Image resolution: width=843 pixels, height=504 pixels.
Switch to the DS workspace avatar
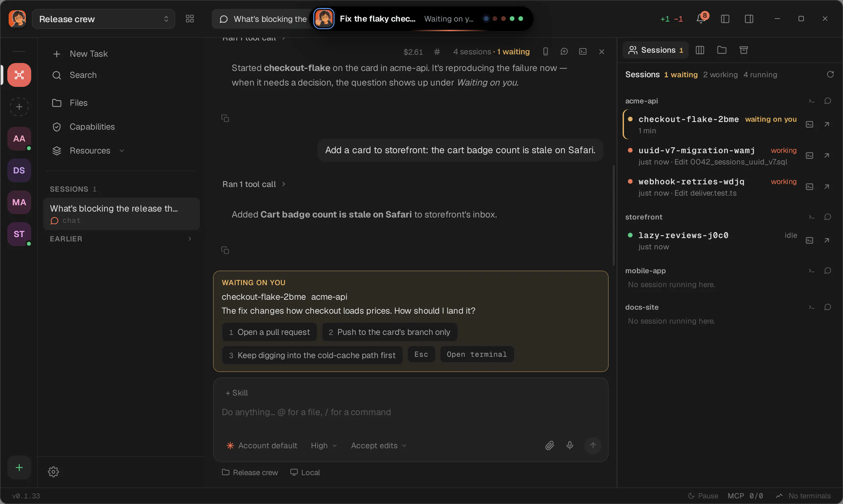(19, 170)
